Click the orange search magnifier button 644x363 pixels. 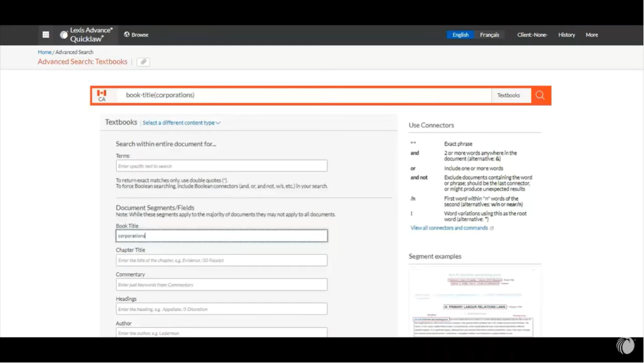pyautogui.click(x=540, y=95)
